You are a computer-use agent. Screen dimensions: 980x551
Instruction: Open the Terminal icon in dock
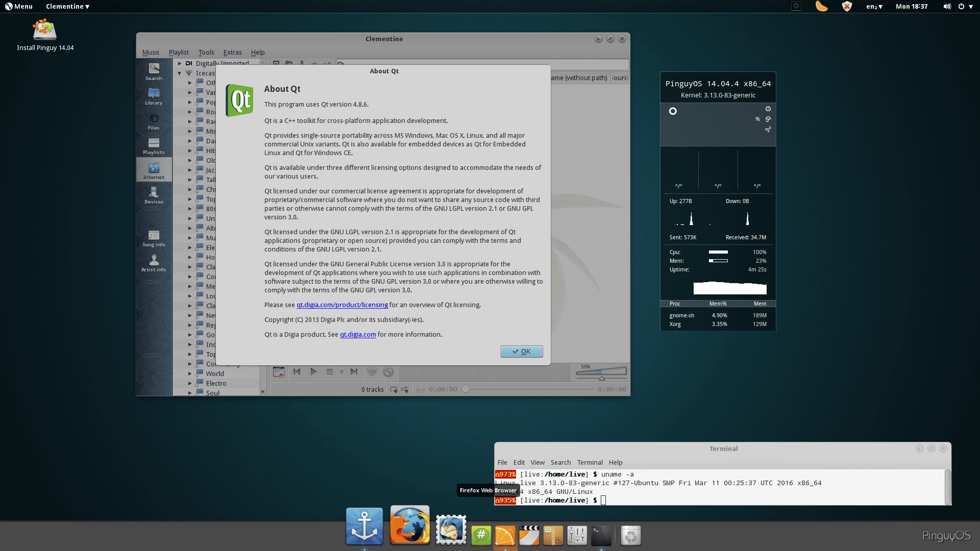[x=601, y=535]
